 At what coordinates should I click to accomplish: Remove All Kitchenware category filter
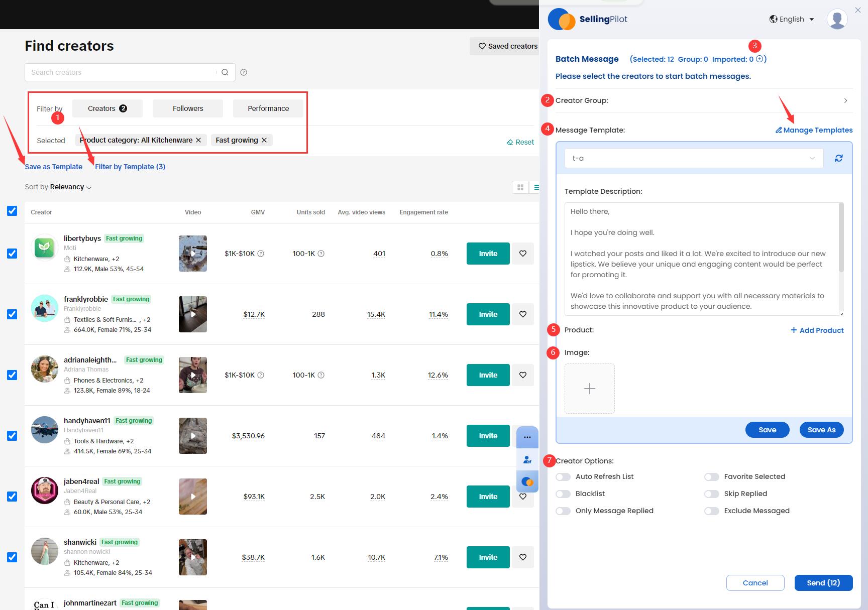point(198,140)
